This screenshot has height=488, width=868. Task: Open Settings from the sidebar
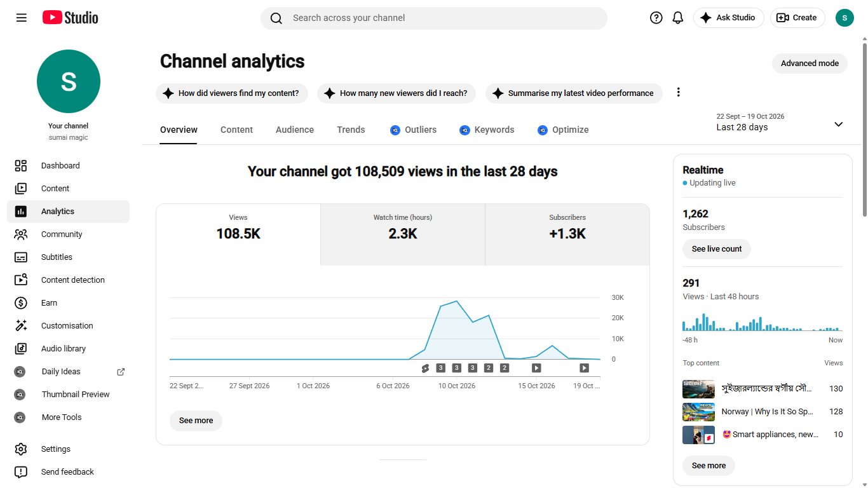[x=68, y=449]
